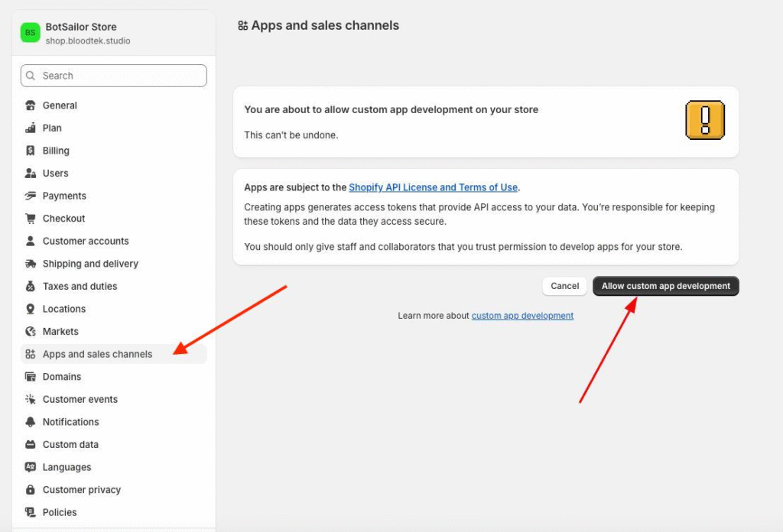Click the icon beside the page heading

[x=242, y=25]
